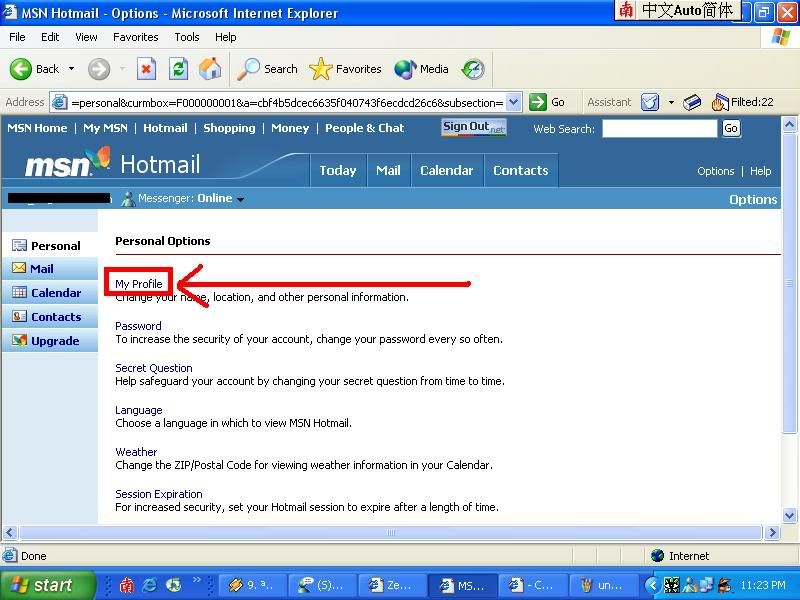
Task: Go to MSN Home link
Action: [x=37, y=128]
